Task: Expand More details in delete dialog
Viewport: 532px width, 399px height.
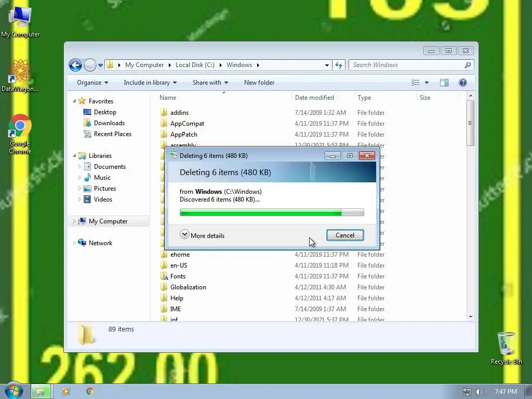Action: point(202,235)
